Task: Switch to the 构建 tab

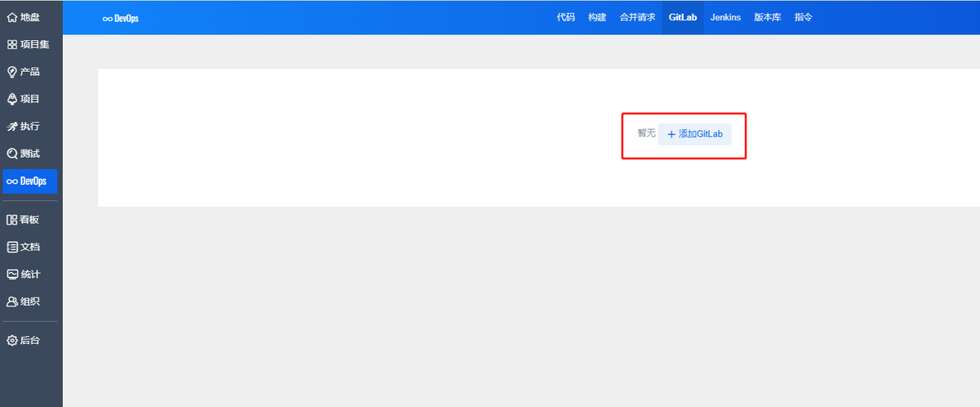Action: click(x=597, y=17)
